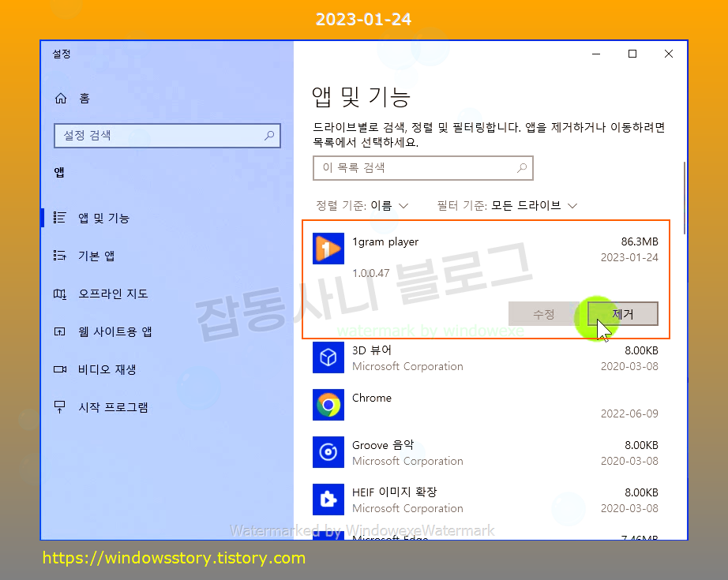Focus the 설정 검색 input field
The width and height of the screenshot is (728, 580).
tap(167, 136)
